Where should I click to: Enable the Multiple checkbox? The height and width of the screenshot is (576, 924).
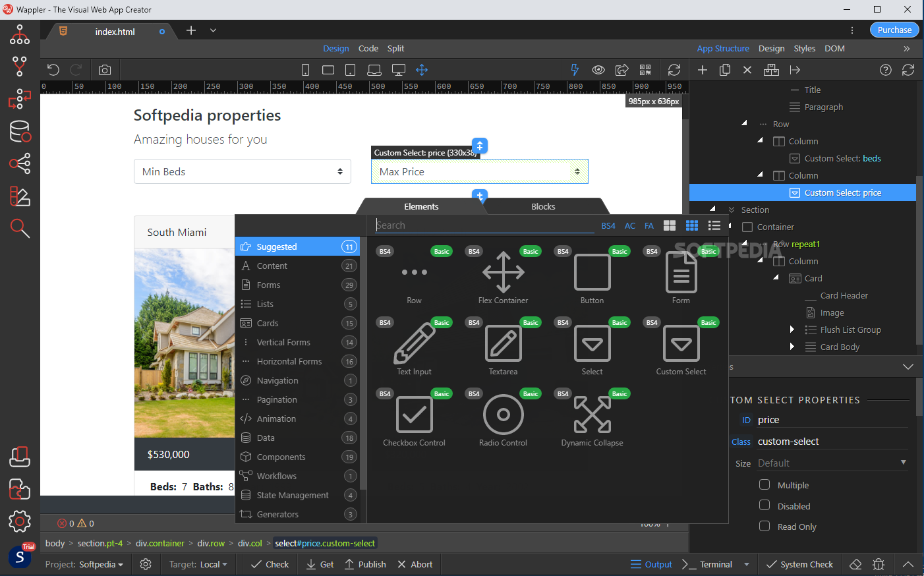(765, 485)
